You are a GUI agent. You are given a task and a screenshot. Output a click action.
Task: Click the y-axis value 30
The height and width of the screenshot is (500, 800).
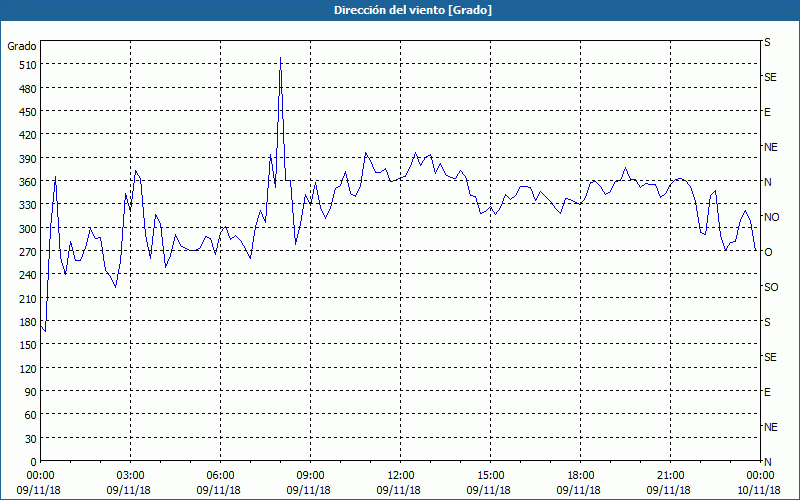pos(30,439)
